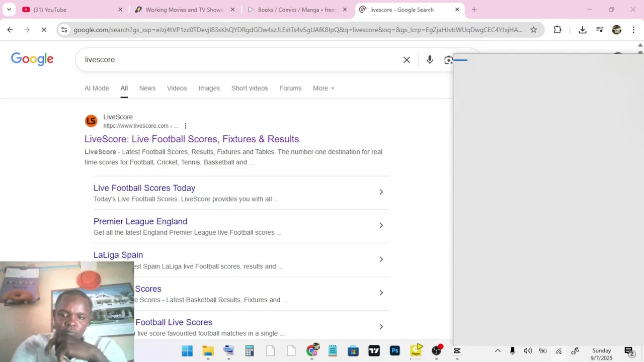Click the Chrome profile avatar
The height and width of the screenshot is (362, 644).
click(x=617, y=30)
